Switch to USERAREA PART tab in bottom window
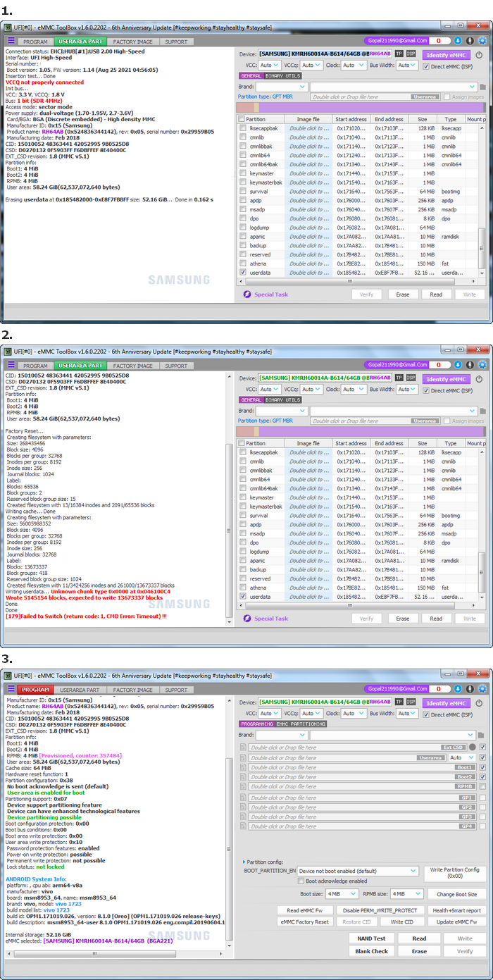Screen dimensions: 493x980 pyautogui.click(x=81, y=690)
